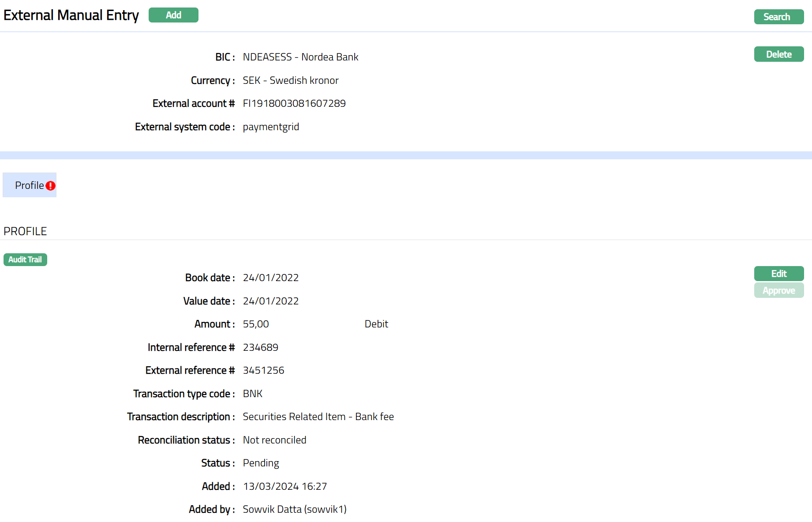Click the Not reconciled status text
The width and height of the screenshot is (812, 522).
[274, 440]
